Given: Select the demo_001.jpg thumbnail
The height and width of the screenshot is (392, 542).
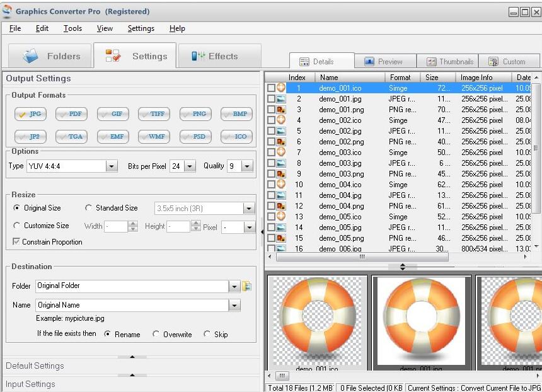Looking at the screenshot, I should (421, 323).
